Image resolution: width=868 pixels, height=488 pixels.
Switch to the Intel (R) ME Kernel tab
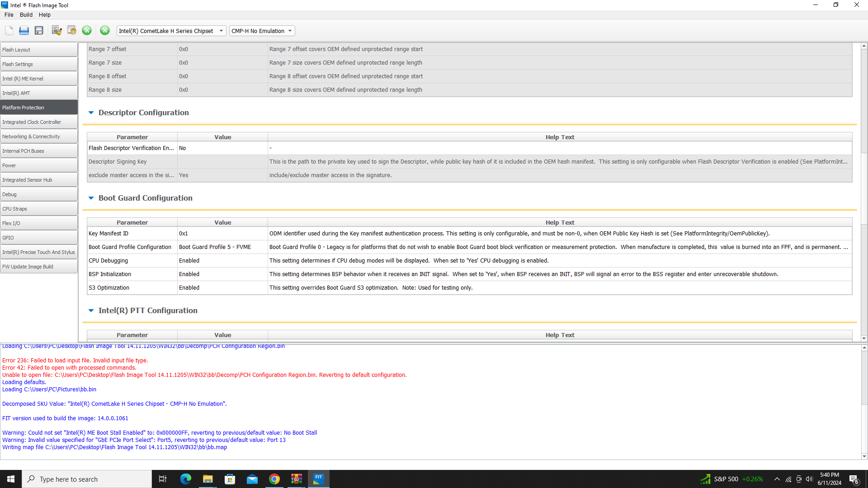(x=39, y=79)
